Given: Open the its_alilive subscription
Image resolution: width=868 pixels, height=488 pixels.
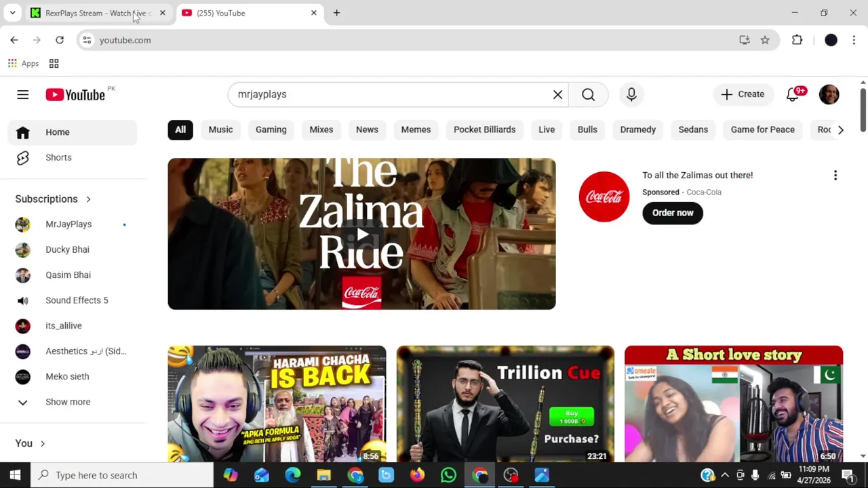Looking at the screenshot, I should pos(73,326).
